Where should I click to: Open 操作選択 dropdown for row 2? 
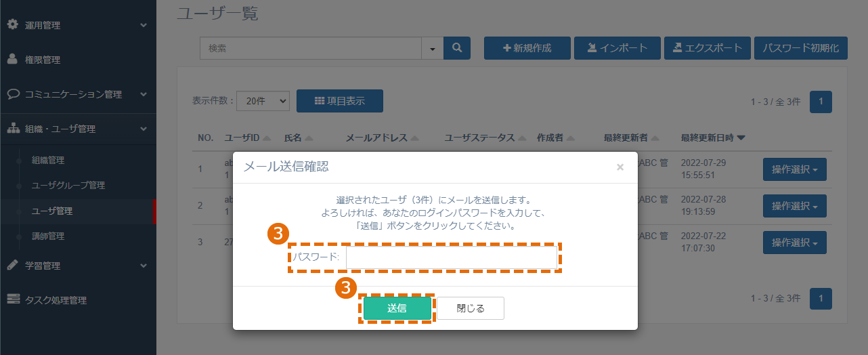click(x=795, y=206)
